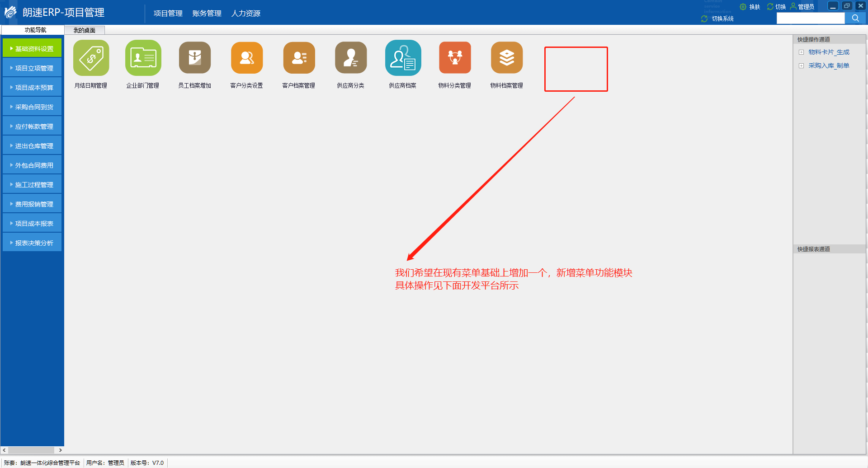868x468 pixels.
Task: Open the 账务管理 top menu
Action: coord(207,14)
